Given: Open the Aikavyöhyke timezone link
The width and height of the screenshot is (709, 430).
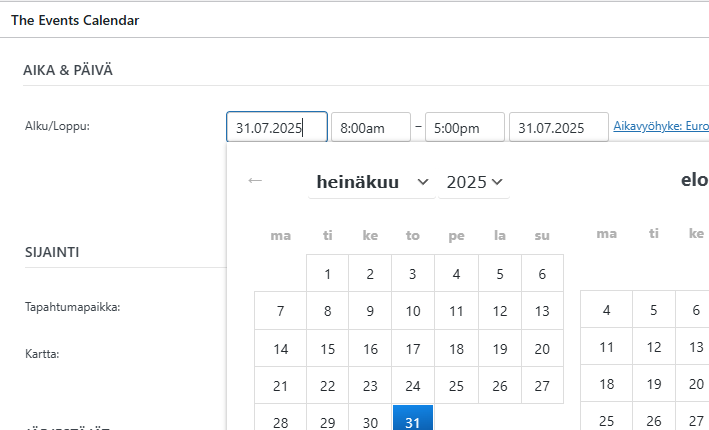Looking at the screenshot, I should tap(660, 127).
